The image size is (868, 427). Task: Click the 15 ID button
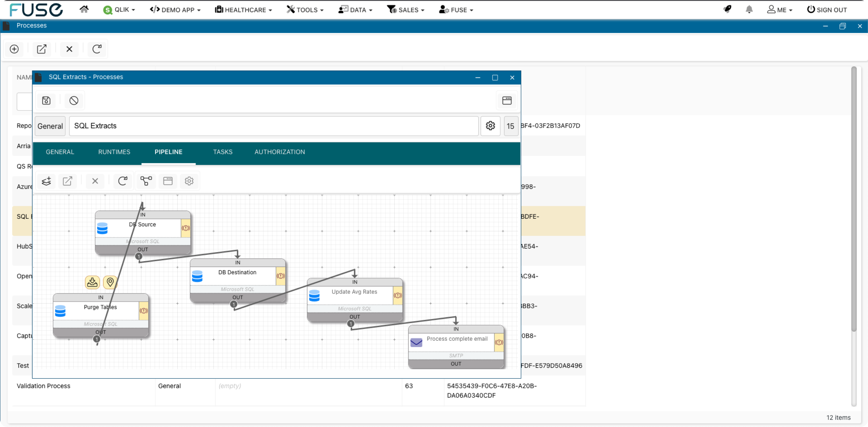pyautogui.click(x=511, y=126)
